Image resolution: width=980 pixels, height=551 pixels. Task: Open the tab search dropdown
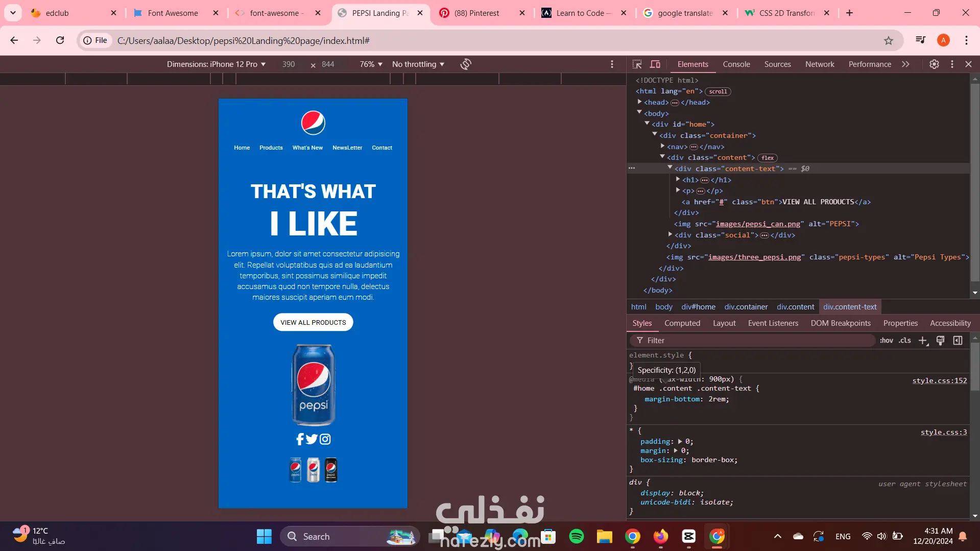click(13, 13)
